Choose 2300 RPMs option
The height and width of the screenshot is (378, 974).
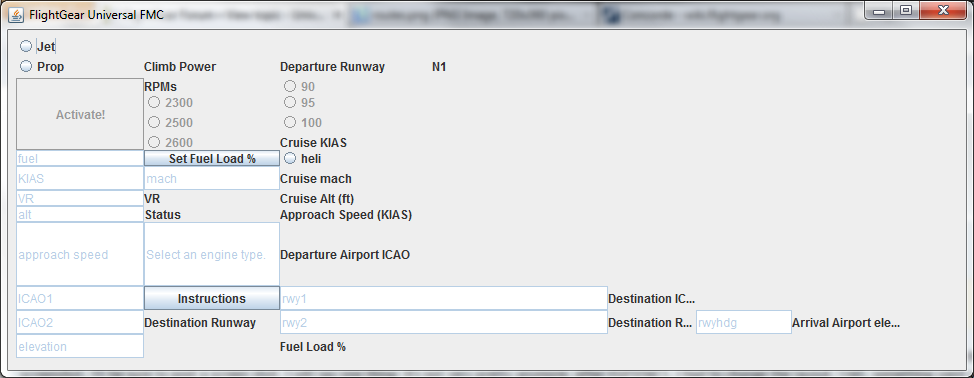click(154, 102)
